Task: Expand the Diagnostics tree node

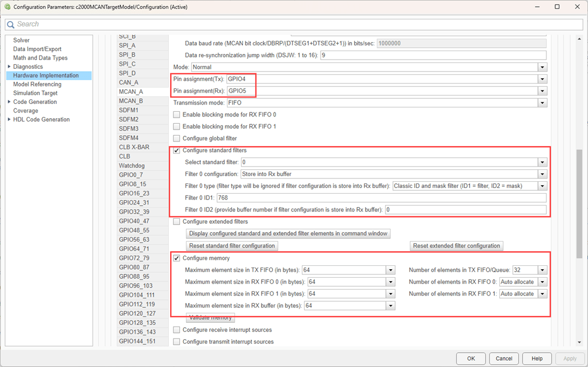Action: pyautogui.click(x=9, y=67)
